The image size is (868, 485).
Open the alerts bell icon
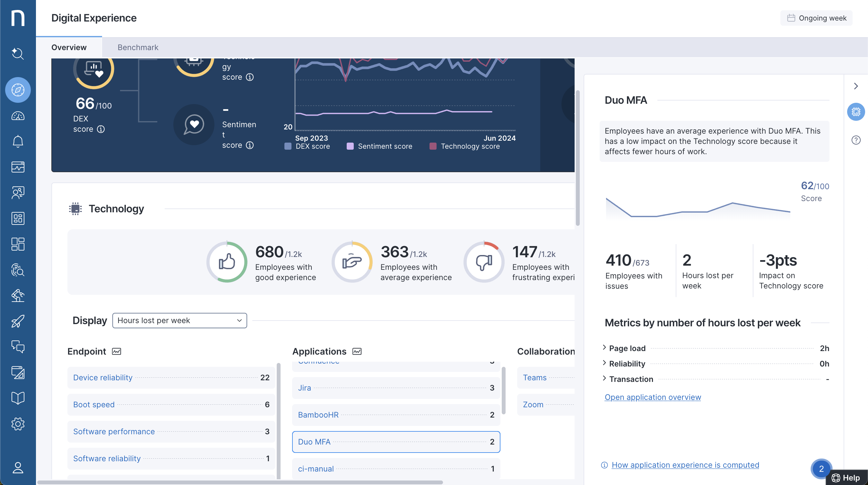(18, 142)
